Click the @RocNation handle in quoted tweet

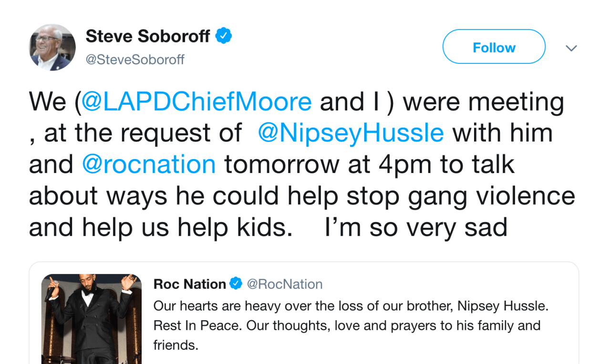pos(284,284)
